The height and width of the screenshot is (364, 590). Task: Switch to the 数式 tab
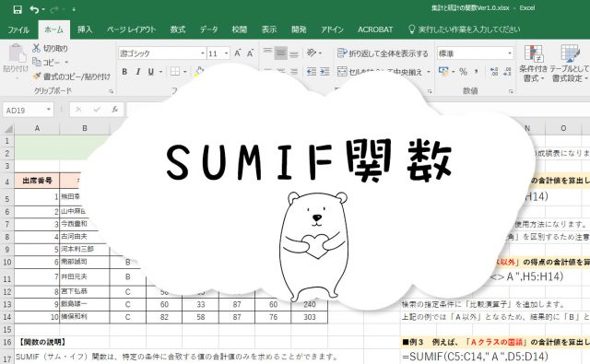pyautogui.click(x=178, y=29)
